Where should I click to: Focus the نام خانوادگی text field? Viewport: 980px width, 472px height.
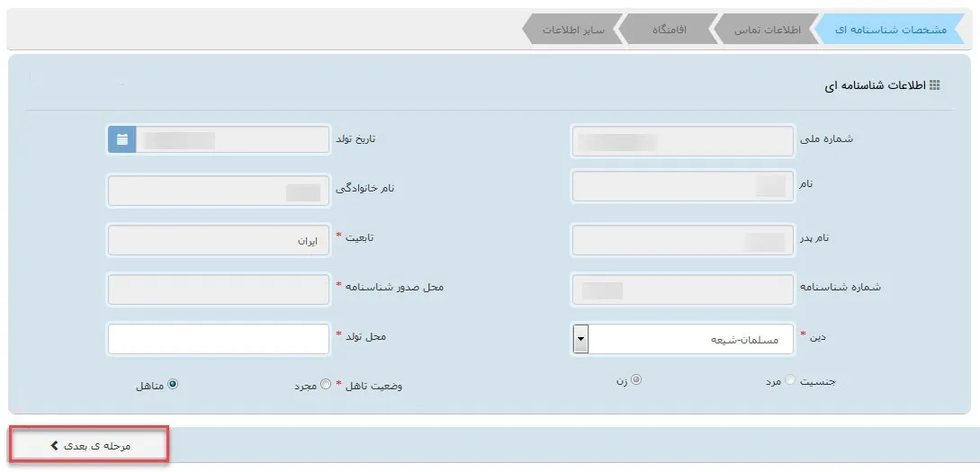click(x=219, y=191)
